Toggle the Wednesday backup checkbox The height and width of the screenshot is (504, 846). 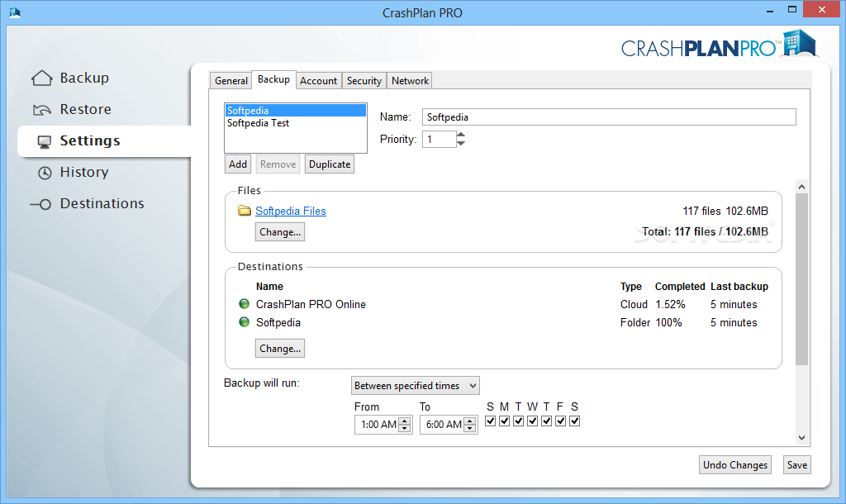pyautogui.click(x=533, y=421)
